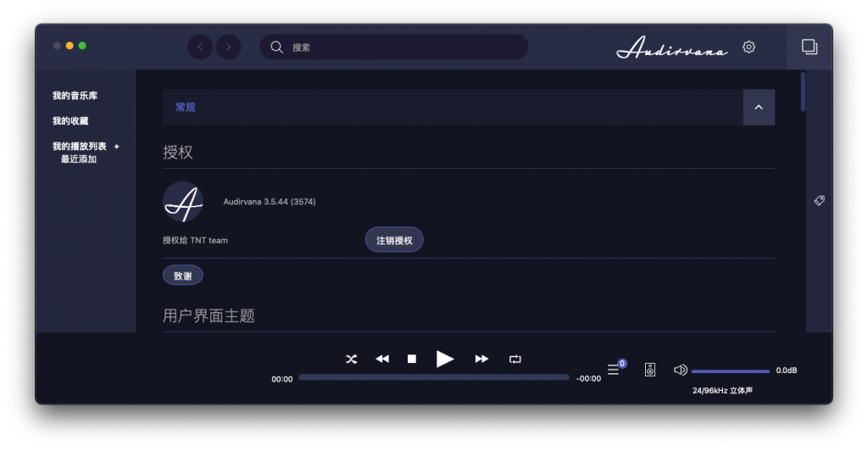Go forward with the right arrow button
Image resolution: width=868 pixels, height=451 pixels.
coord(228,47)
